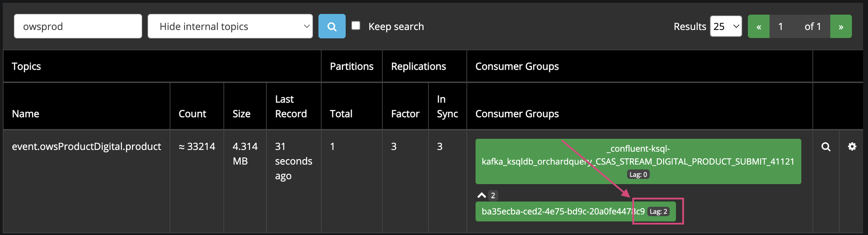The width and height of the screenshot is (868, 235).
Task: Go to previous page with « button
Action: tap(759, 26)
